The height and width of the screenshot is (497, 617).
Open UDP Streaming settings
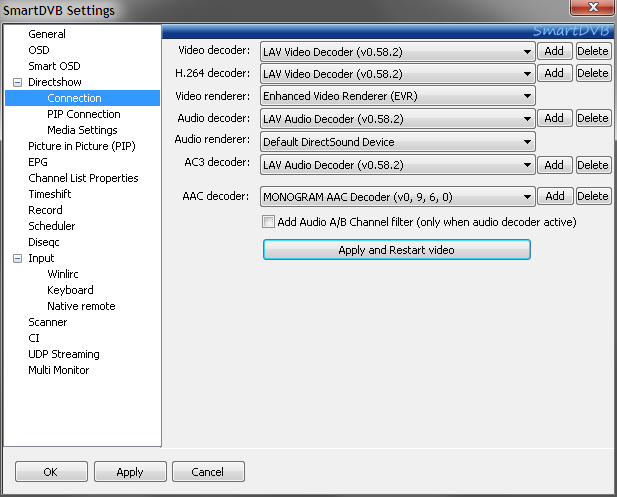64,355
